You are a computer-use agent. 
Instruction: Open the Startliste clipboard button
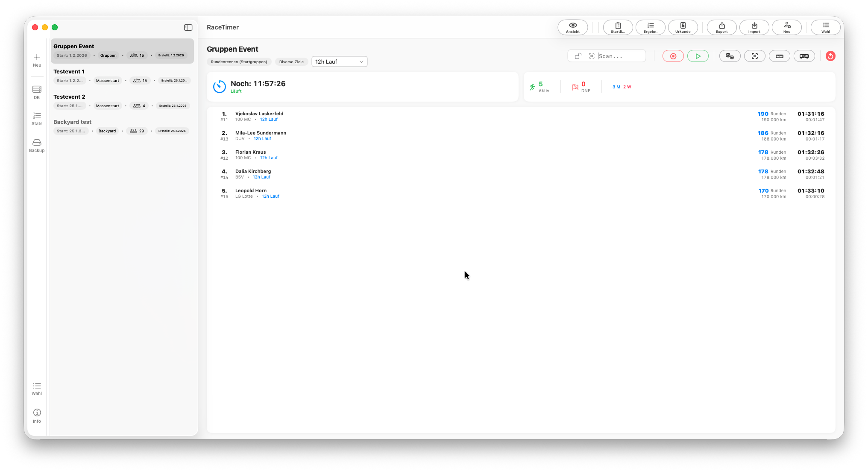click(x=618, y=27)
